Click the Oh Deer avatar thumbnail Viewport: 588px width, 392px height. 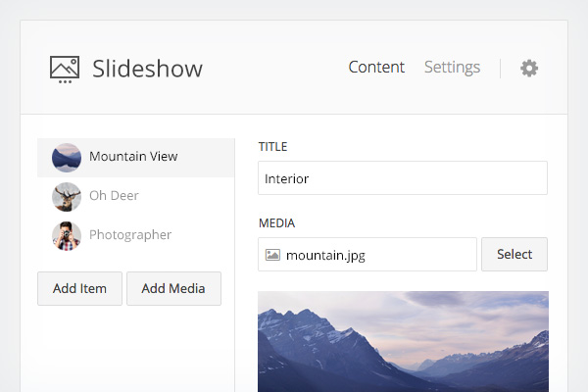pyautogui.click(x=67, y=197)
